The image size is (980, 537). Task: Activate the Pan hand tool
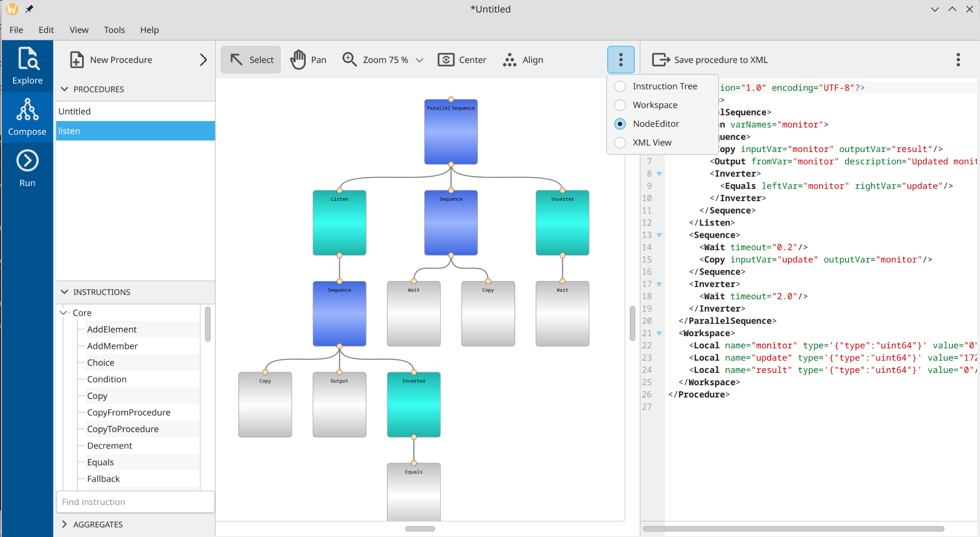(309, 60)
